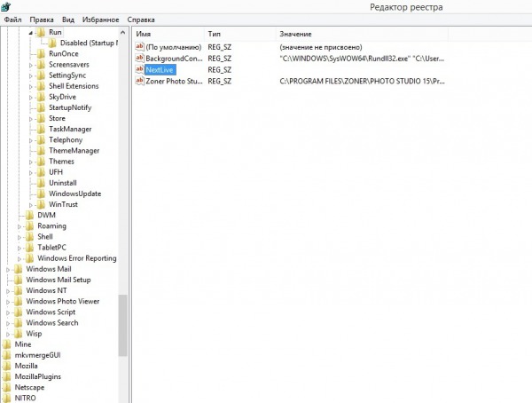Click the DWM folder icon
Screen dimensions: 532x403
tap(29, 215)
